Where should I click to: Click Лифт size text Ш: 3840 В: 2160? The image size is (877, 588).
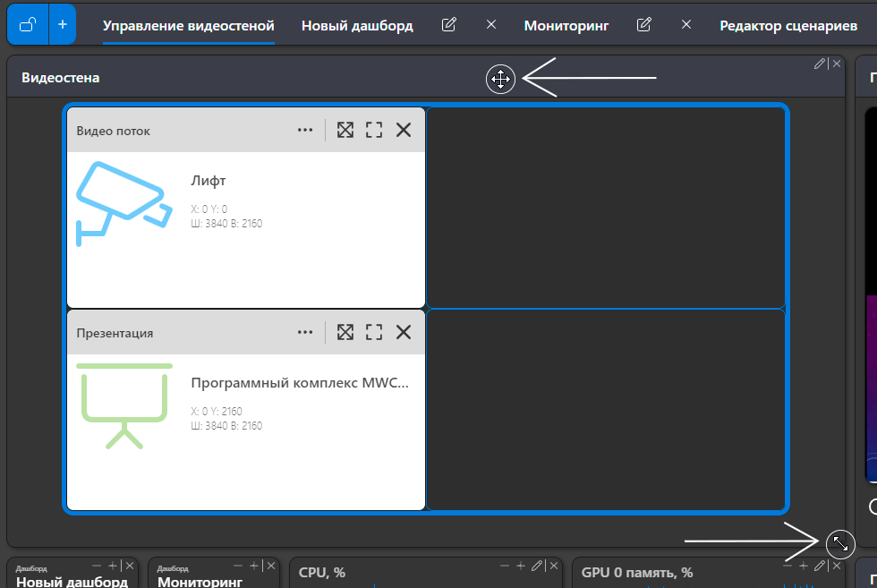pos(226,223)
